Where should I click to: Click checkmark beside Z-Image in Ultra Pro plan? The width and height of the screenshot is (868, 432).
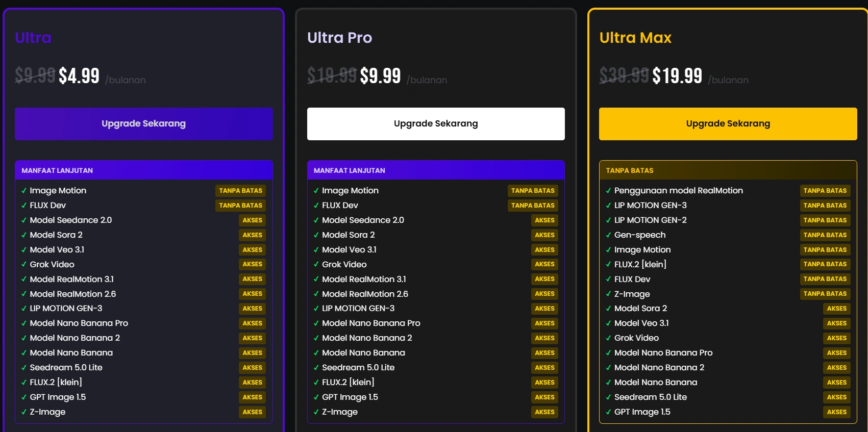(x=316, y=412)
